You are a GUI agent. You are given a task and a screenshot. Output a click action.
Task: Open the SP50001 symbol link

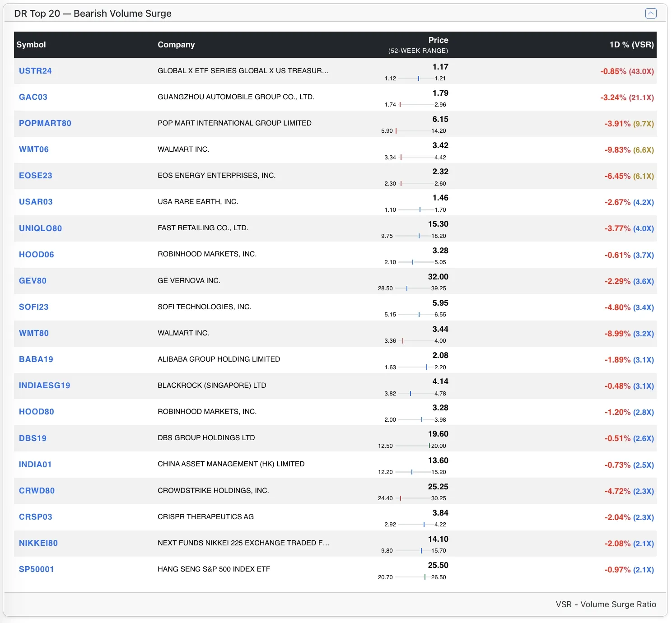37,569
